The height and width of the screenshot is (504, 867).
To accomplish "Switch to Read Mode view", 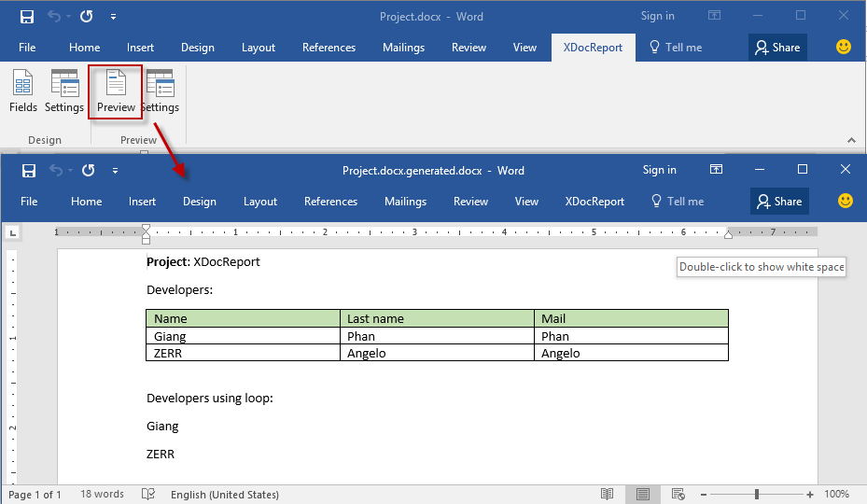I will tap(608, 494).
